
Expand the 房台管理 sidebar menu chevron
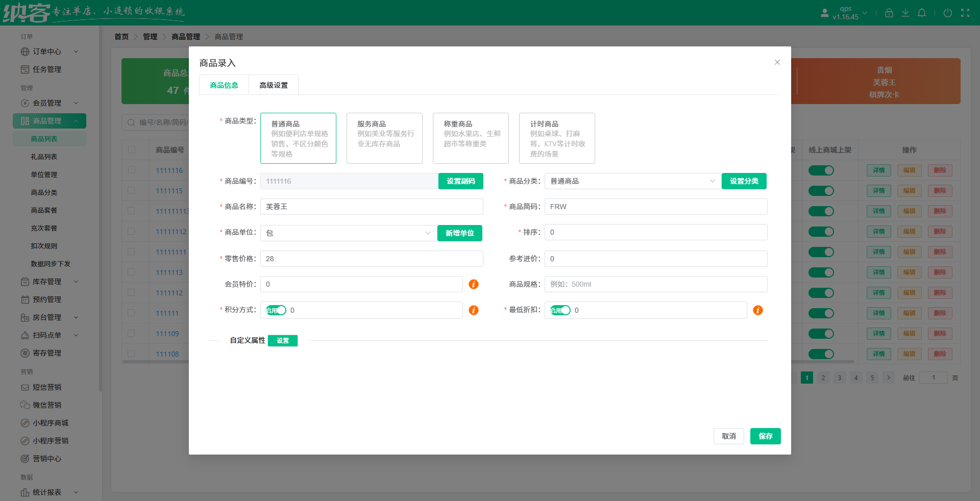(x=76, y=317)
